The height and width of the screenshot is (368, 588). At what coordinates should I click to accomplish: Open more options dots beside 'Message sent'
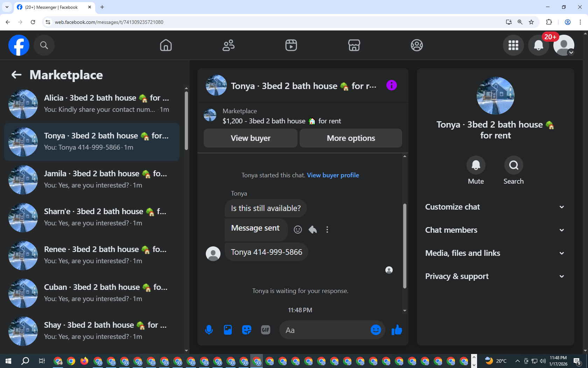(327, 230)
